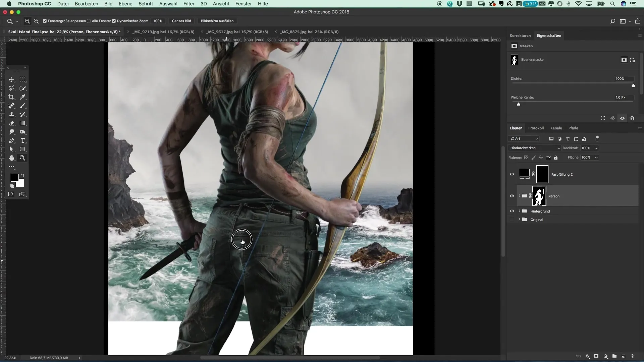Toggle Fenstergröße anpassen checkbox

pos(45,21)
